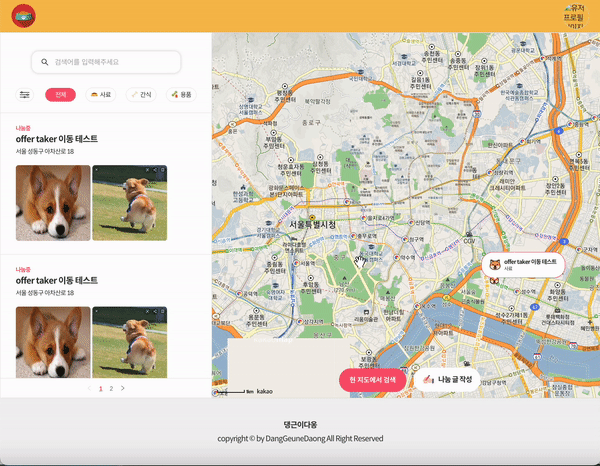Open second offer taker 이동 테스트 title
Viewport: 600px width, 466px height.
tap(57, 280)
